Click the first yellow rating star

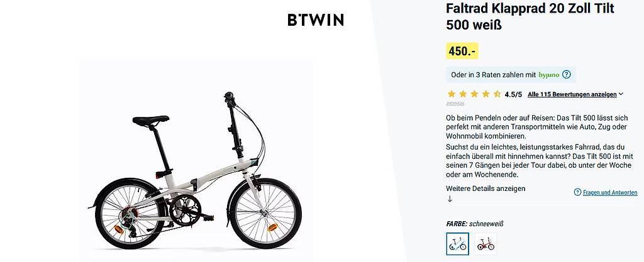(452, 94)
